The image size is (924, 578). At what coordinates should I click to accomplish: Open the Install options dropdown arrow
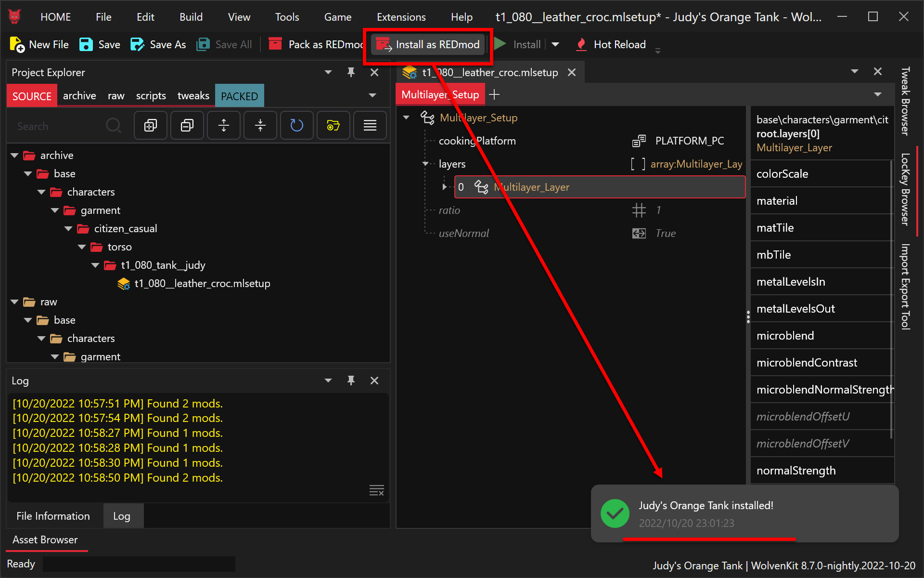coord(555,44)
